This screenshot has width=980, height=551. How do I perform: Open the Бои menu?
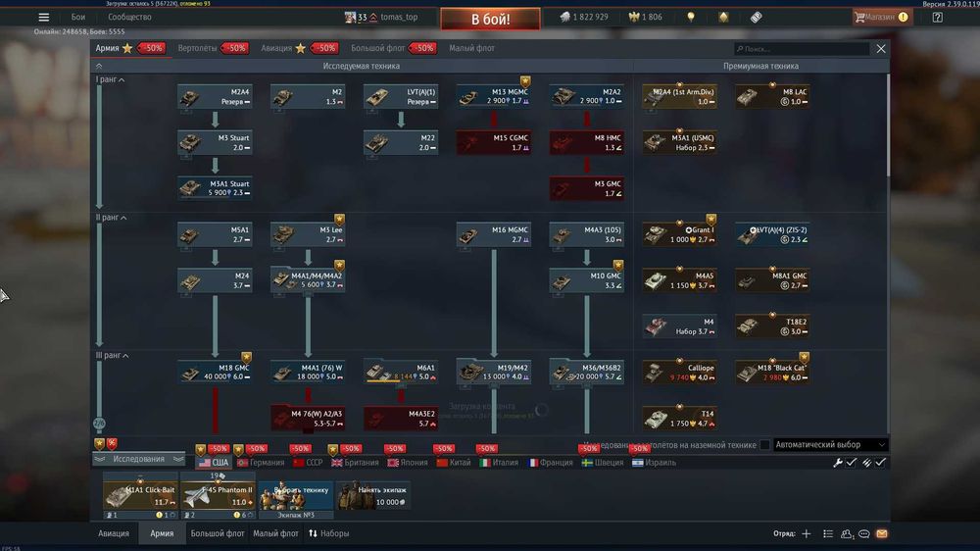click(x=78, y=17)
